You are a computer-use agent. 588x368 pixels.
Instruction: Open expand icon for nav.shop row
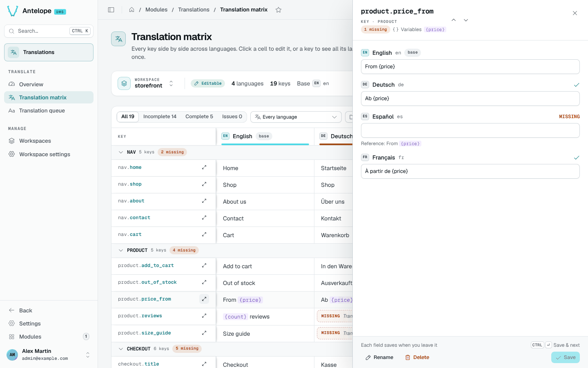(x=204, y=184)
